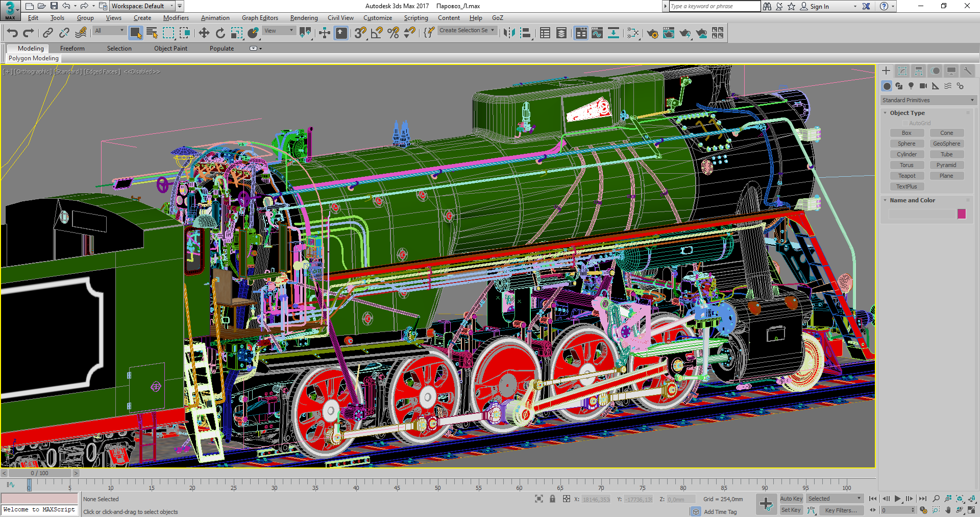Screen dimensions: 980x517
Task: Toggle Layer Explorer
Action: point(561,33)
